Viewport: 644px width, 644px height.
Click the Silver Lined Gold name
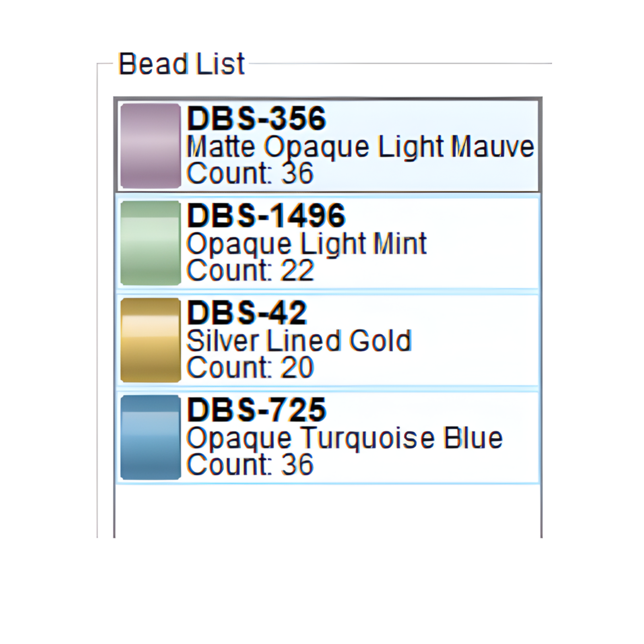[299, 341]
